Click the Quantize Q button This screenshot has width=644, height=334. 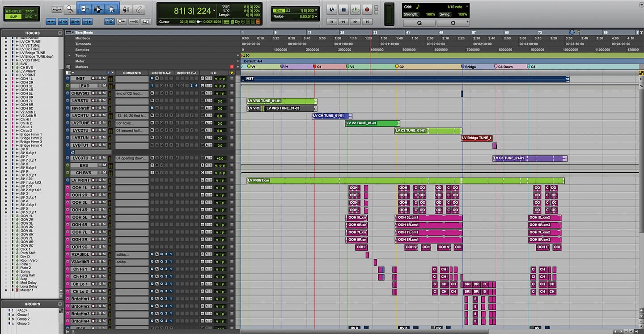coord(419,23)
